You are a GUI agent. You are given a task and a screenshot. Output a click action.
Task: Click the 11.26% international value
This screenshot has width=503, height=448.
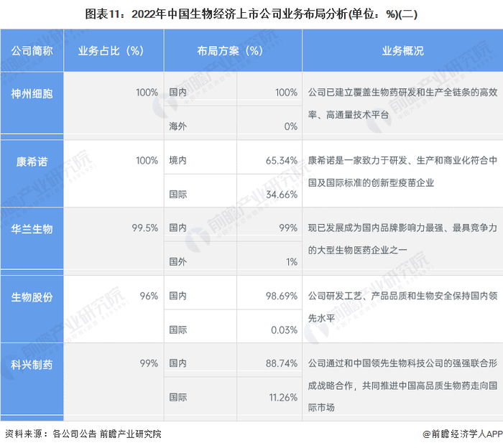(283, 398)
